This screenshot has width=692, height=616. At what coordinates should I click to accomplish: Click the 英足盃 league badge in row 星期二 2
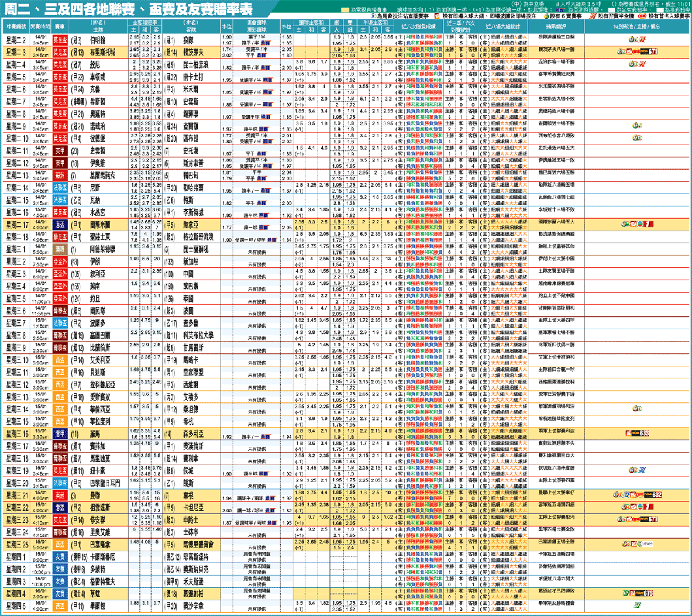pos(60,40)
